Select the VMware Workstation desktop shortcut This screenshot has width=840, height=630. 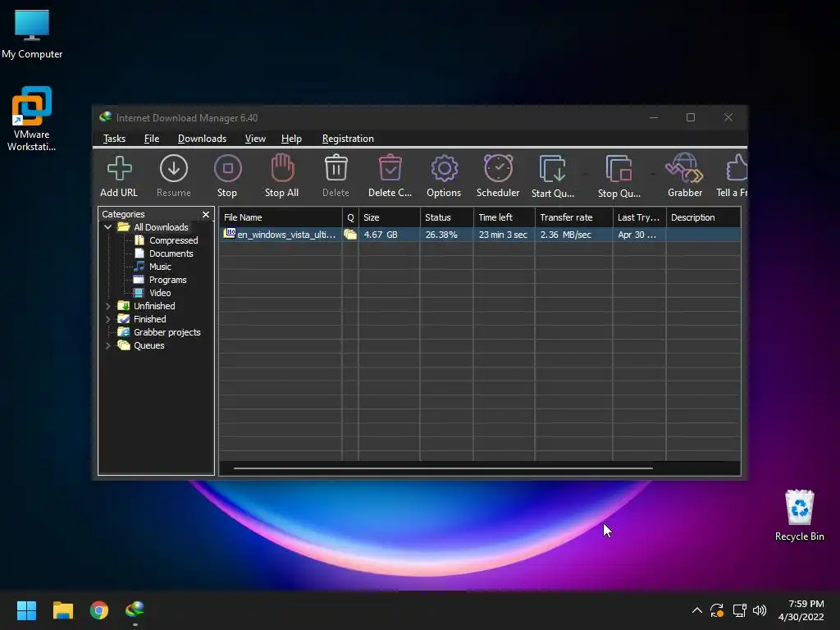pos(32,119)
